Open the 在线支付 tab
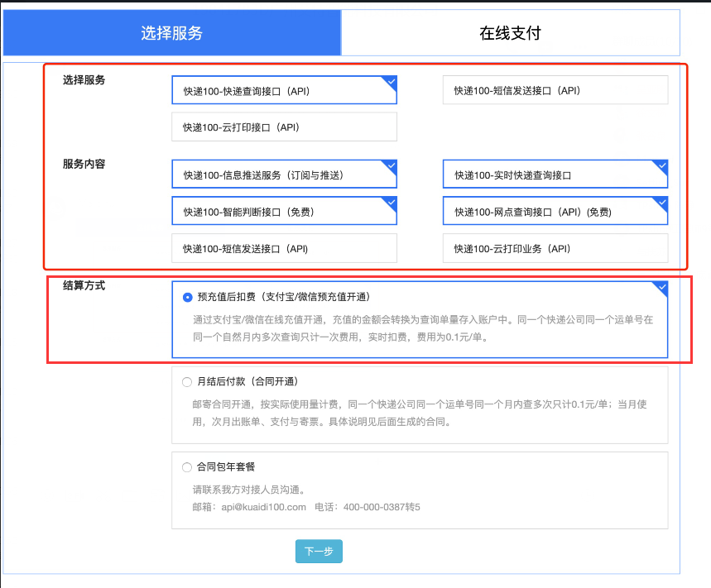This screenshot has width=711, height=588. (x=510, y=33)
